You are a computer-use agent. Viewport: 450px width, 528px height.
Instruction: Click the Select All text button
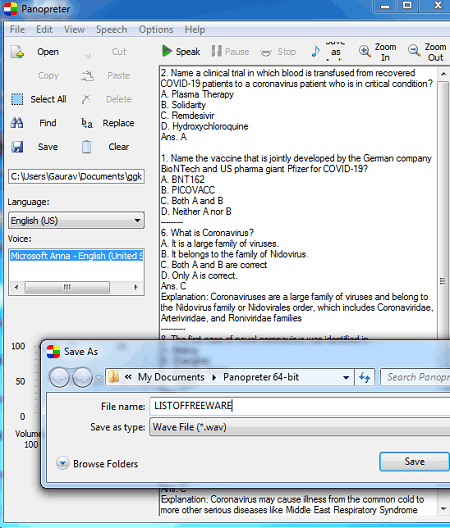coord(48,99)
